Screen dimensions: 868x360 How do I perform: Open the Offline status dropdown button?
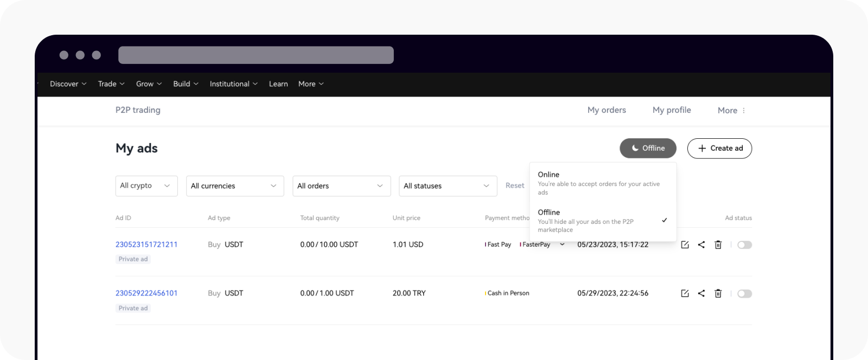click(x=648, y=148)
